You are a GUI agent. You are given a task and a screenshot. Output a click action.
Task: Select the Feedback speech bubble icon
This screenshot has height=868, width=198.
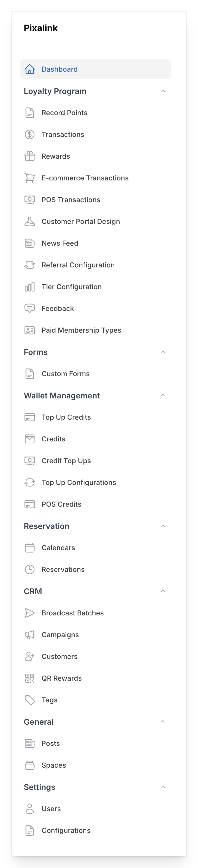point(30,308)
